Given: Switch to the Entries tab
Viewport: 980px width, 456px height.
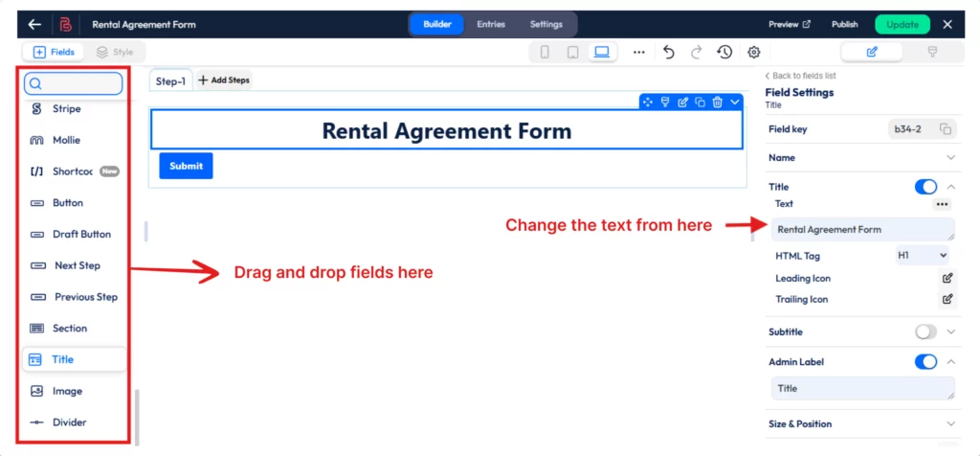Looking at the screenshot, I should tap(491, 24).
